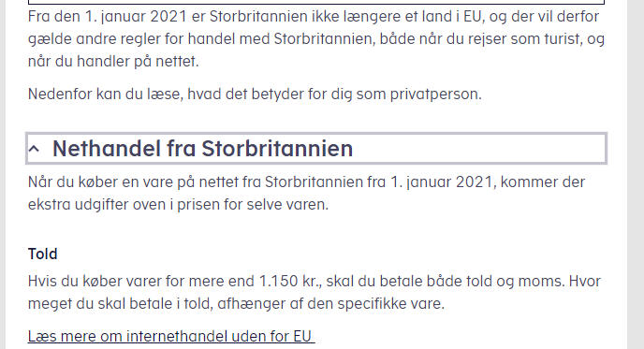This screenshot has height=349, width=644.
Task: Click "kommer der" ending the Nethandel paragraph line
Action: click(543, 182)
